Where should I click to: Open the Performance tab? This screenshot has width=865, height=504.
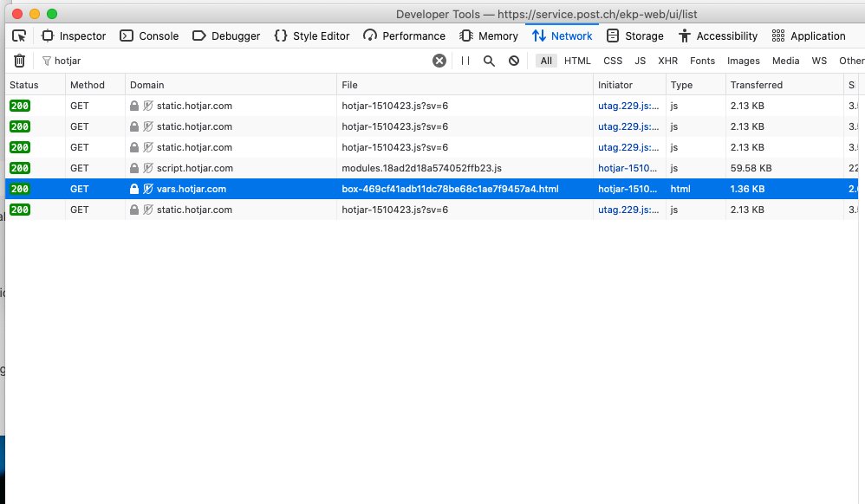coord(404,36)
